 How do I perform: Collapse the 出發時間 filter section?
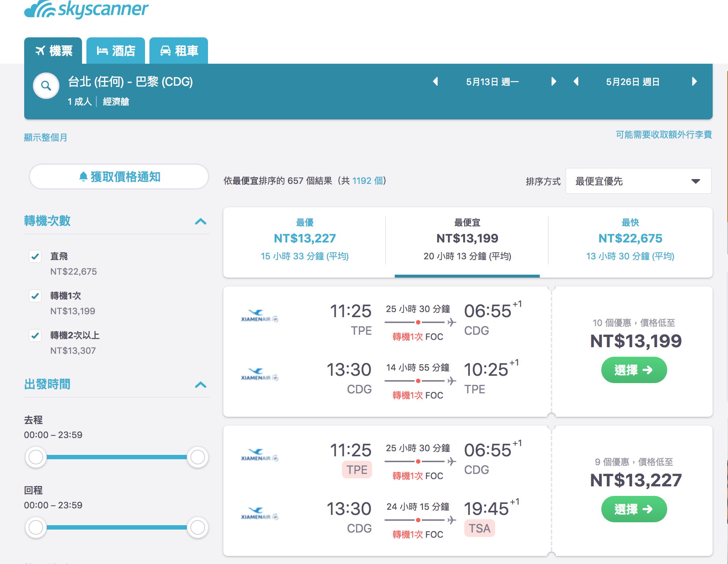(201, 385)
